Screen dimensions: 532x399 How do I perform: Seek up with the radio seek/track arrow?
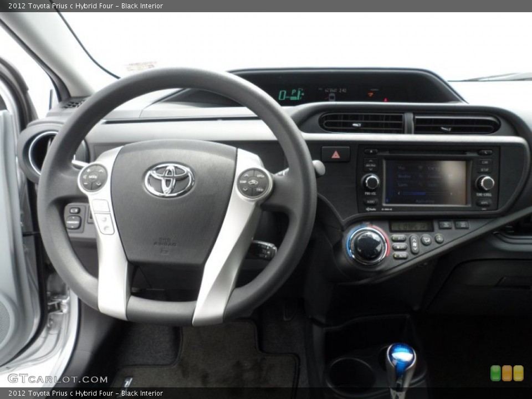click(371, 161)
